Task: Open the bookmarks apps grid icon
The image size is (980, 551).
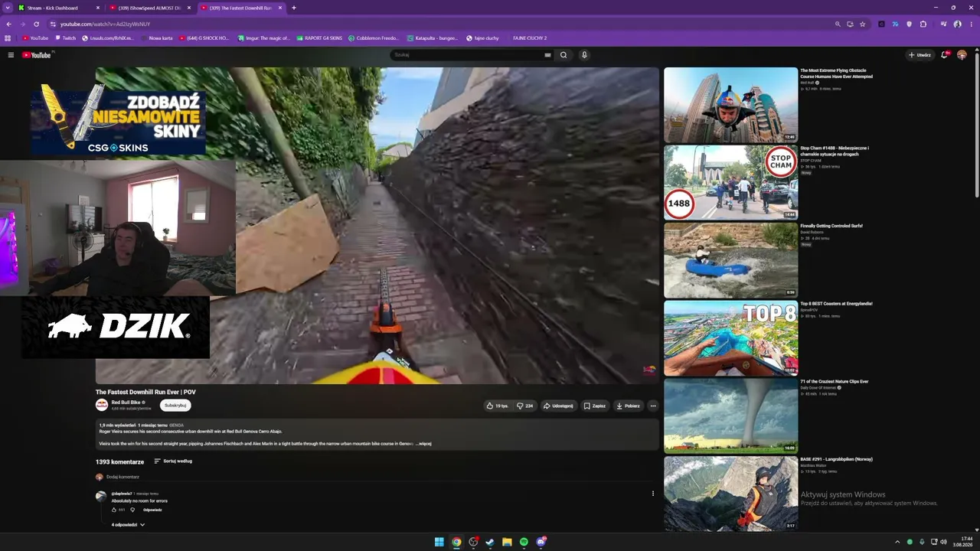Action: 8,37
